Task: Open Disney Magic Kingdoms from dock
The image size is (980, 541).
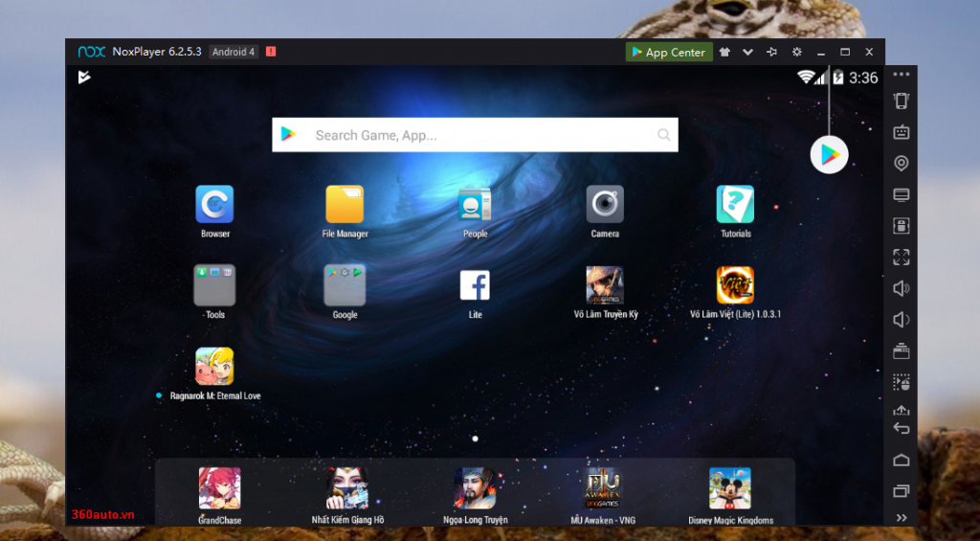Action: point(730,487)
